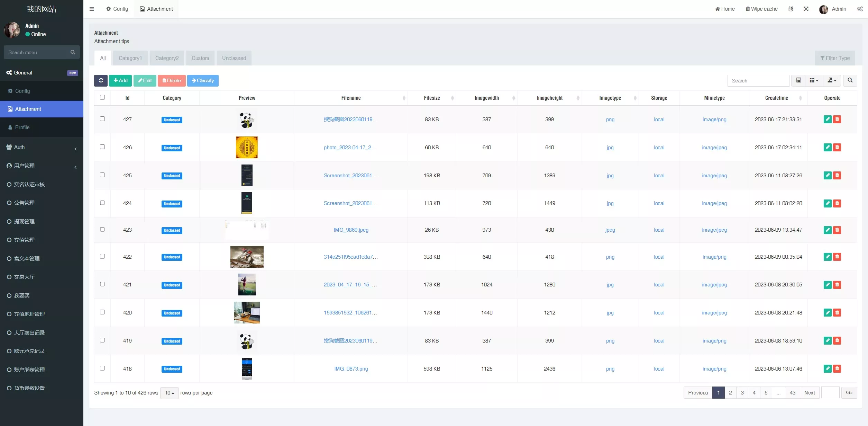
Task: Click the magnifier common search icon
Action: click(850, 81)
